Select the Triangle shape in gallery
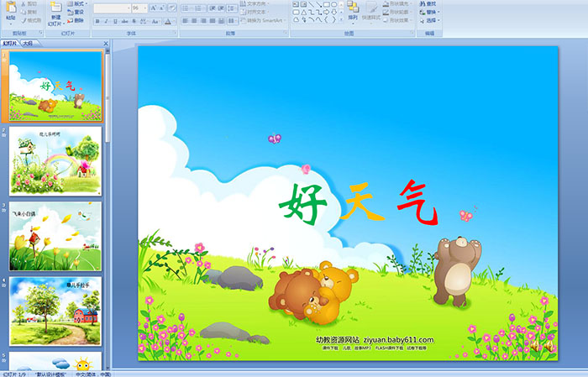The height and width of the screenshot is (377, 588). tap(304, 13)
